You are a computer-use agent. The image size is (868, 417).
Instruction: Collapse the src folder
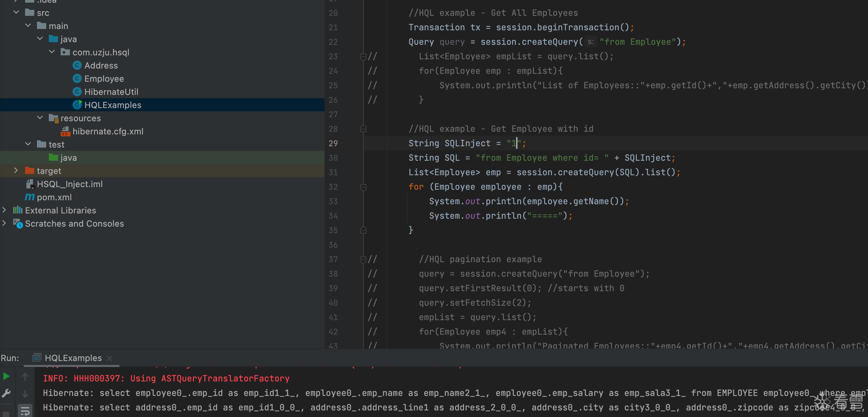16,13
